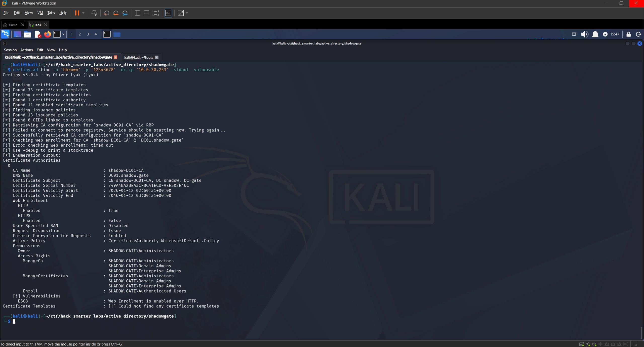
Task: Toggle the VMware library sidebar view
Action: pyautogui.click(x=137, y=13)
